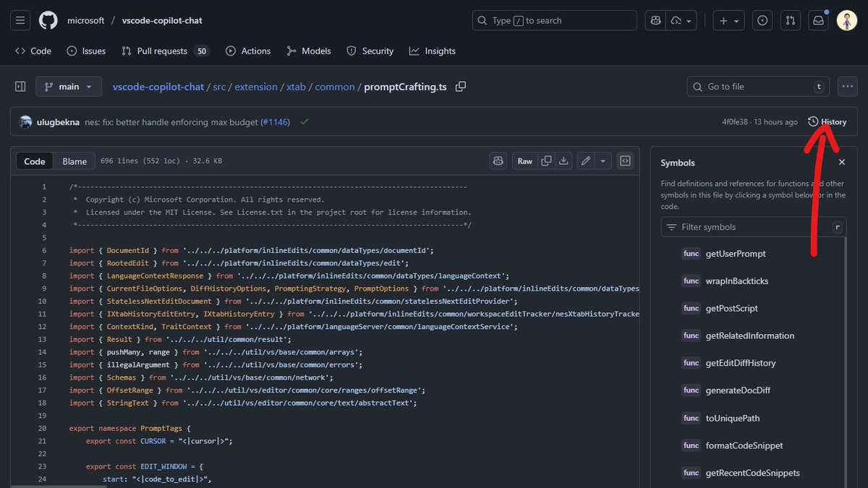Screen dimensions: 868x488
Task: Open the file History button
Action: [827, 121]
